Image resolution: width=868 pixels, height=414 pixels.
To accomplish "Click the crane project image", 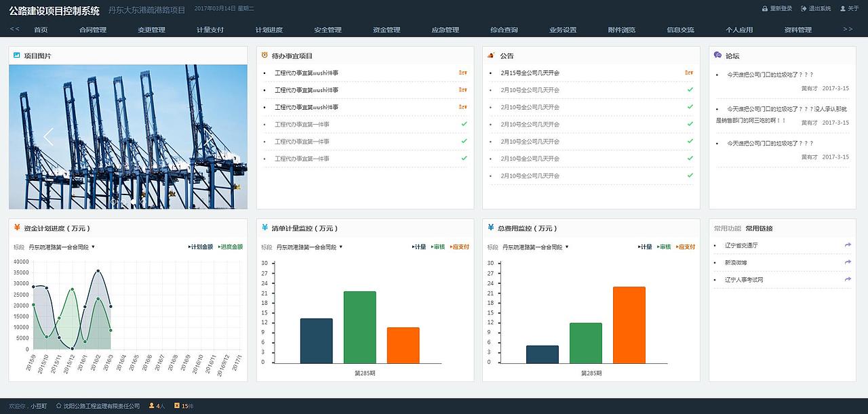I will (128, 137).
